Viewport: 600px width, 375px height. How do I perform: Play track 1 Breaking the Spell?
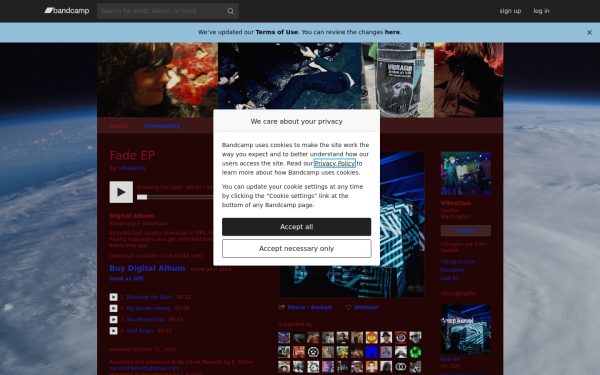[x=114, y=297]
